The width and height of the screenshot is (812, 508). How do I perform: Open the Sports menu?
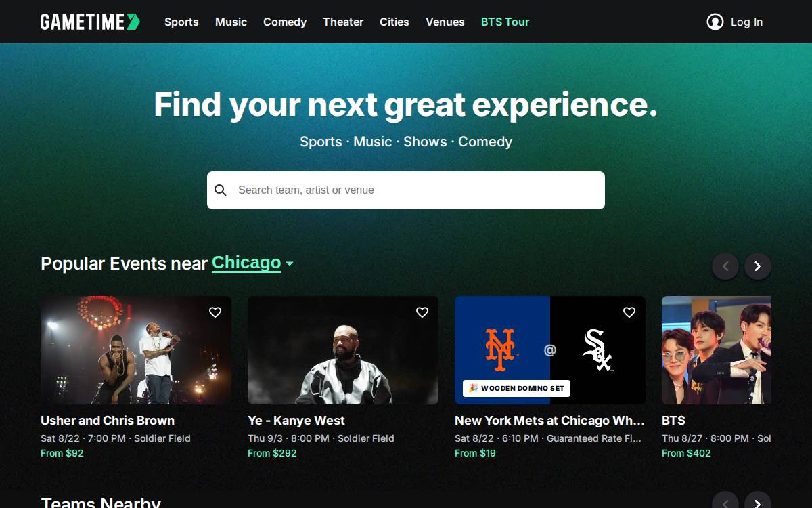pyautogui.click(x=181, y=22)
